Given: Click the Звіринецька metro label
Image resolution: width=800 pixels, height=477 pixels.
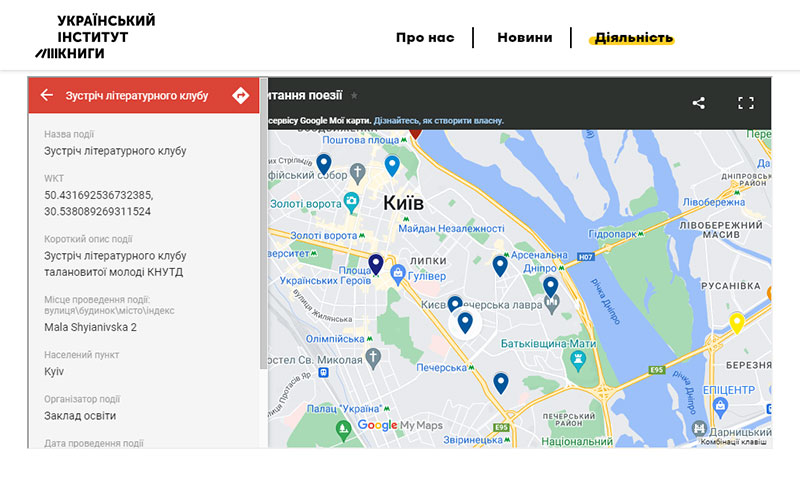Looking at the screenshot, I should coord(473,440).
